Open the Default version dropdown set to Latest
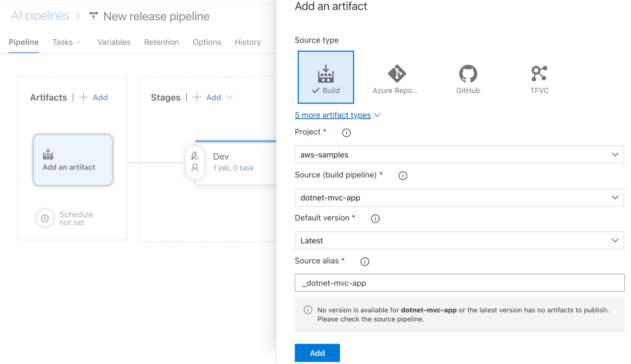Image resolution: width=631 pixels, height=364 pixels. point(459,240)
